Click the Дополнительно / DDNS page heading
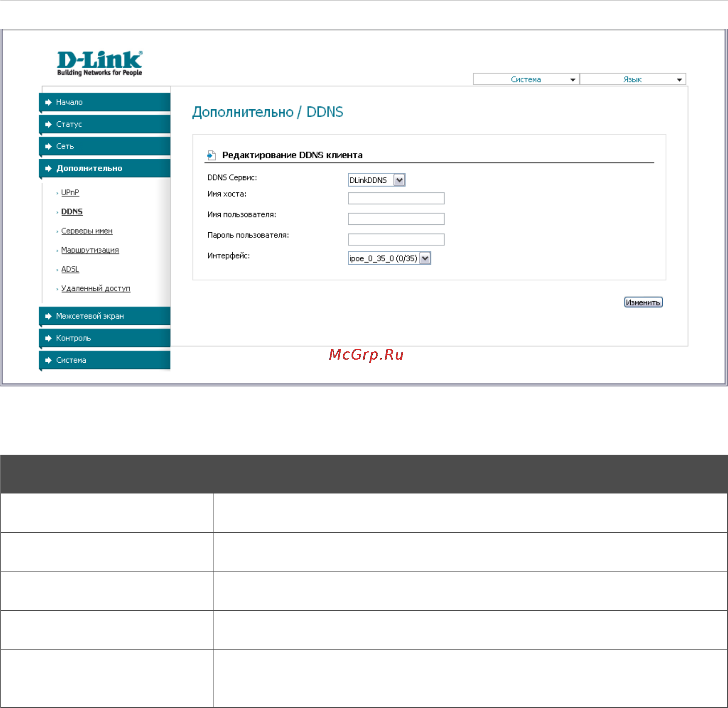The image size is (728, 708). [x=268, y=112]
